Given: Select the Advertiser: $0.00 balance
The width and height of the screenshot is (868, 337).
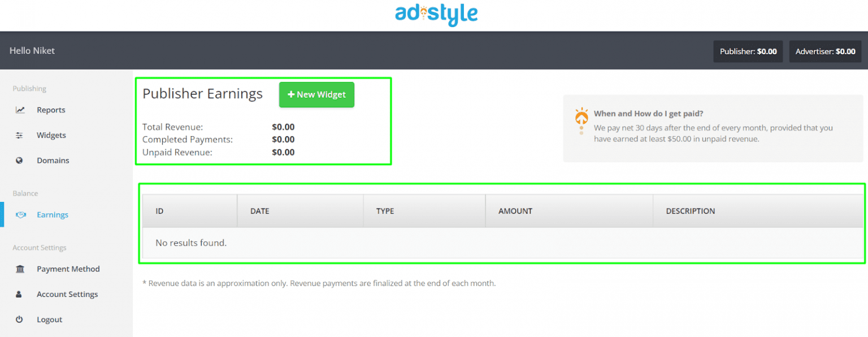Looking at the screenshot, I should (825, 51).
